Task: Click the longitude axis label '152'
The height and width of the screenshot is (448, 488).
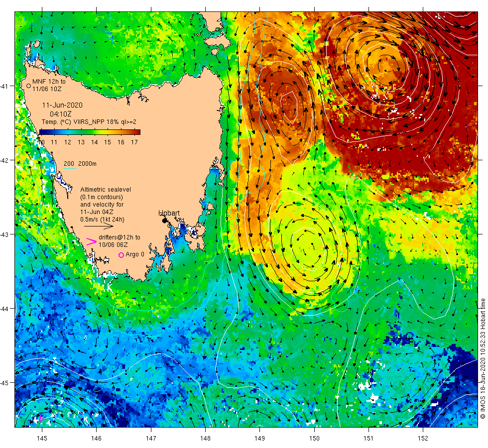Action: click(423, 439)
